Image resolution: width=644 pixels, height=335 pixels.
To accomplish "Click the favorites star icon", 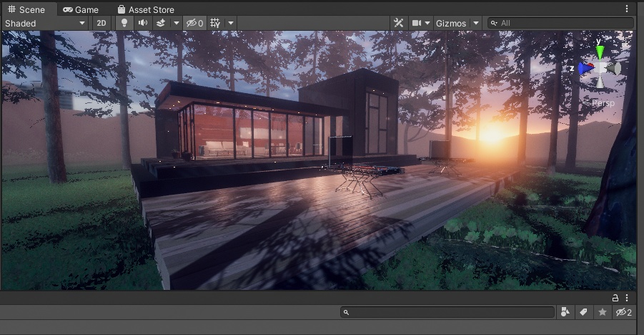I will coord(603,312).
